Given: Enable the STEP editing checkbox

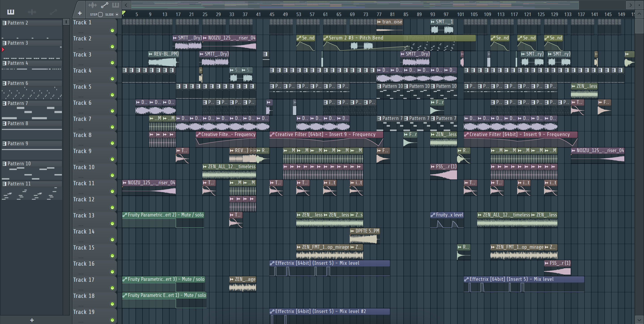Looking at the screenshot, I should click(100, 15).
